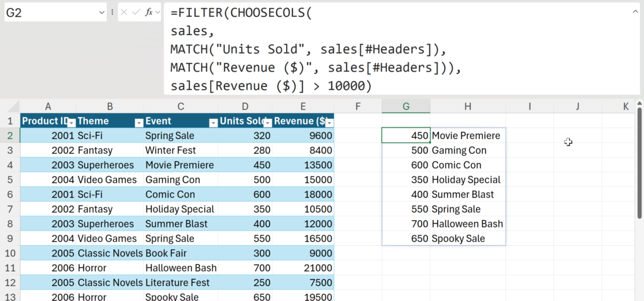Click cell containing Halloween Bash in column H

467,224
